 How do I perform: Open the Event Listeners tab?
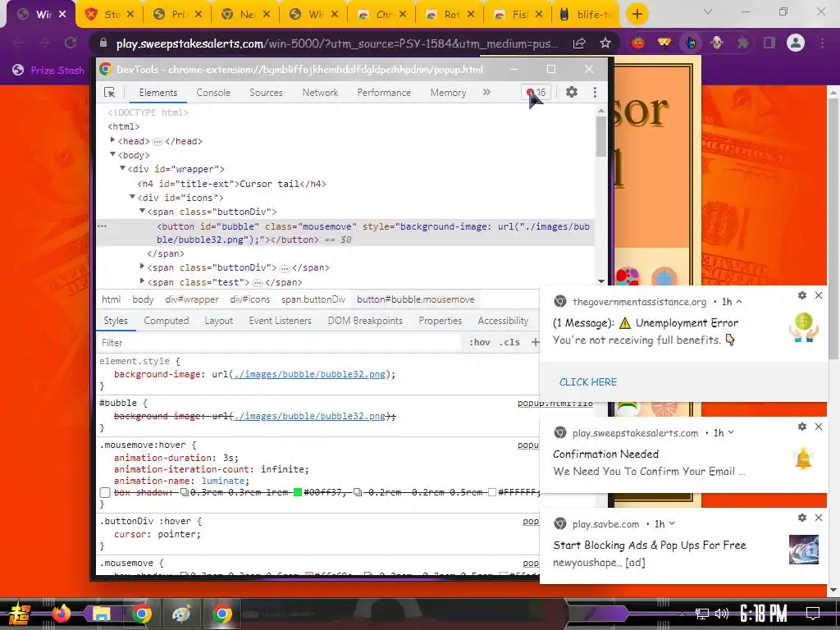tap(281, 321)
